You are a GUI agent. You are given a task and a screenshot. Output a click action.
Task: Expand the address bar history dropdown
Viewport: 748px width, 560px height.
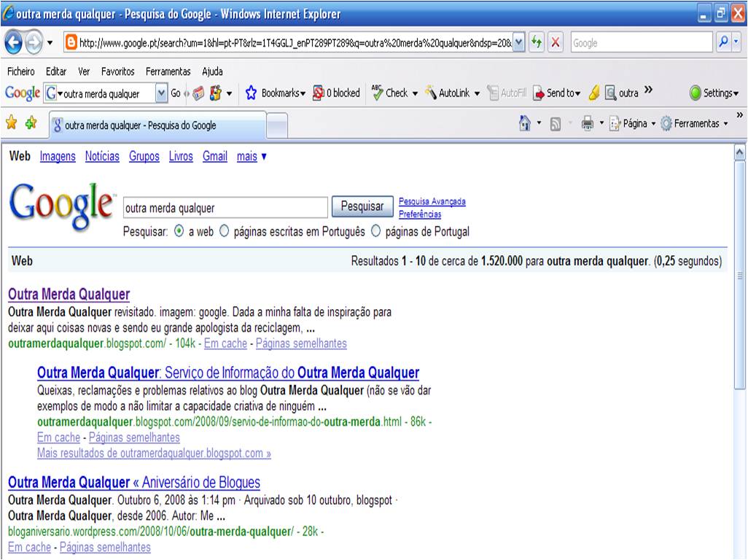(x=519, y=43)
